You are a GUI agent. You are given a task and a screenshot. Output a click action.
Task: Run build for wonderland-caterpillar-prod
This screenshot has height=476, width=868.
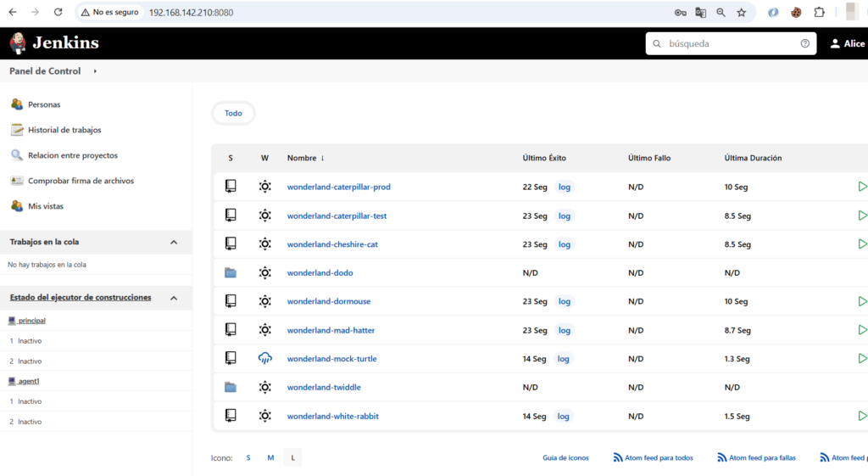pyautogui.click(x=862, y=187)
